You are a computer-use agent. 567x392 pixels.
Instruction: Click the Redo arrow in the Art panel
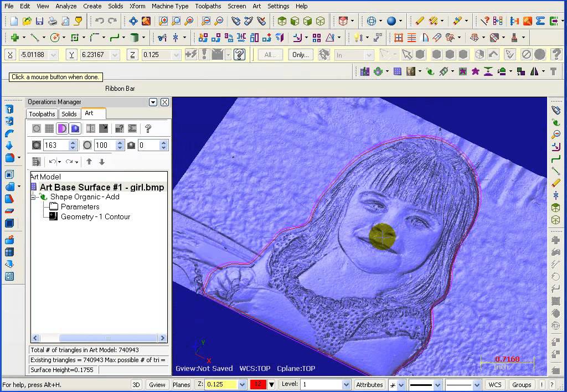pyautogui.click(x=69, y=161)
